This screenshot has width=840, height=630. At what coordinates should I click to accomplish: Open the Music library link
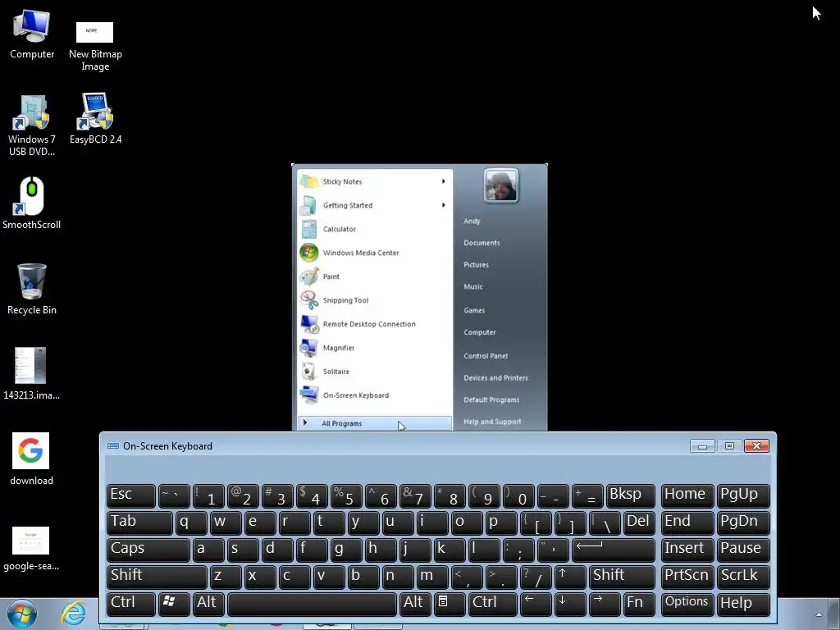click(473, 286)
